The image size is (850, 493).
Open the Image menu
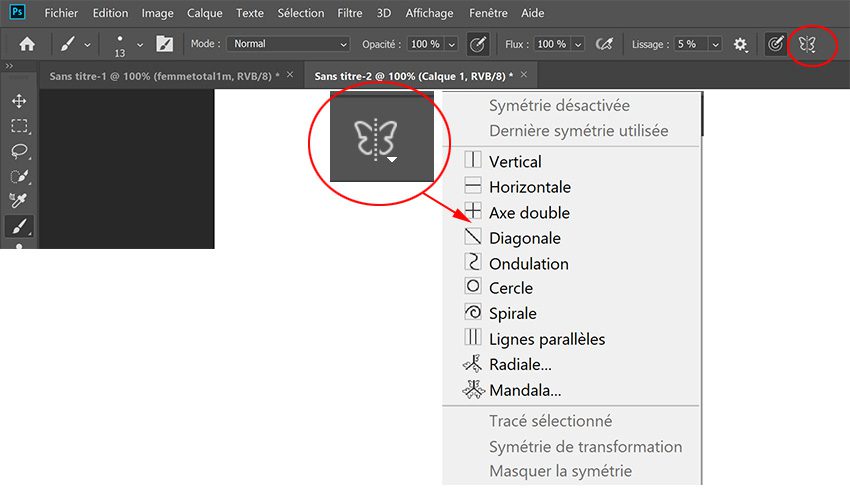click(157, 13)
